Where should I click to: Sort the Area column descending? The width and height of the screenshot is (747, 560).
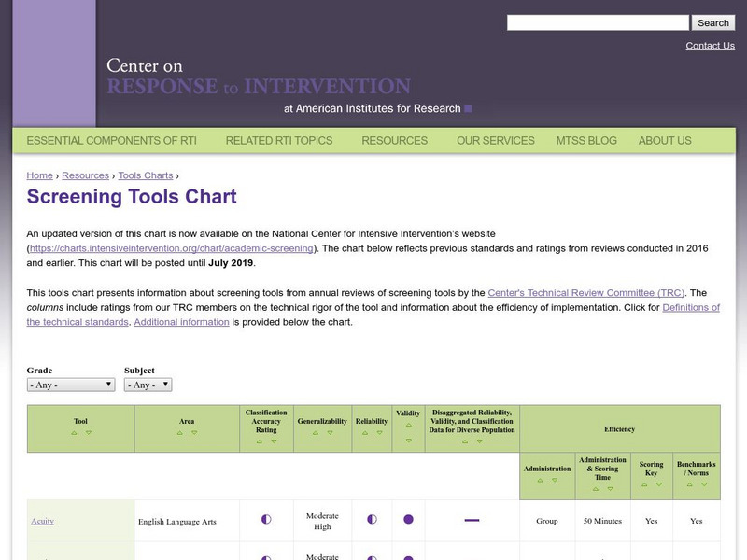[x=193, y=433]
